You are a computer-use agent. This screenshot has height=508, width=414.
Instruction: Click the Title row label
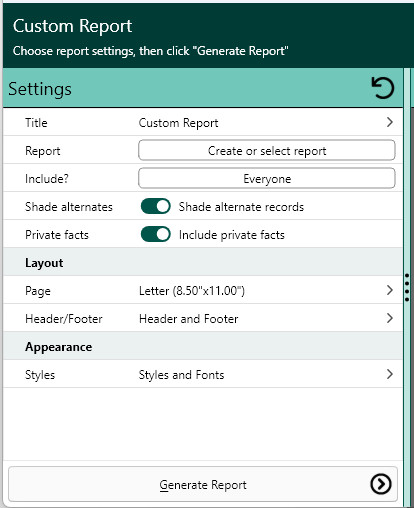click(36, 123)
